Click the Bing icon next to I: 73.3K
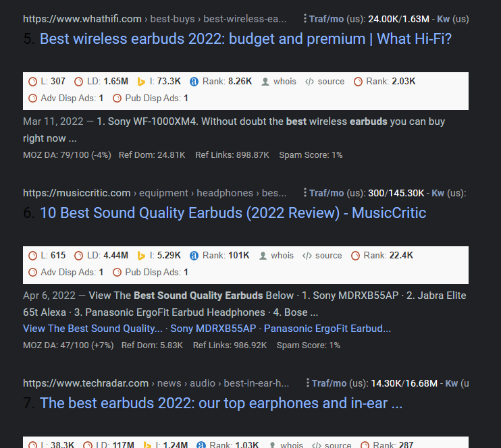This screenshot has height=448, width=501. pos(141,82)
